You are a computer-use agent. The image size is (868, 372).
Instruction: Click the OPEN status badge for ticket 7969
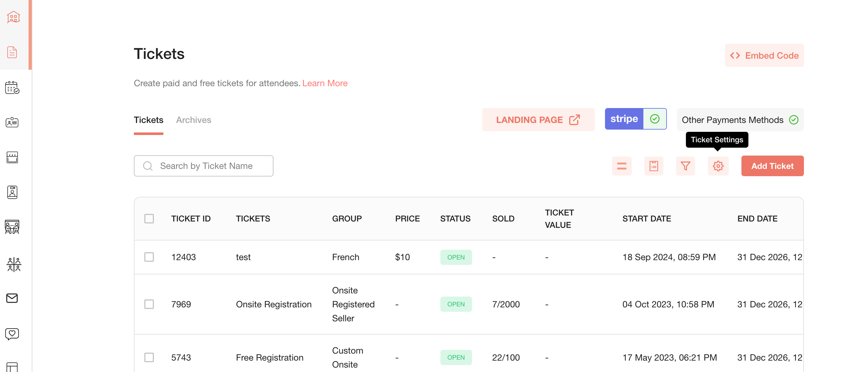point(456,304)
